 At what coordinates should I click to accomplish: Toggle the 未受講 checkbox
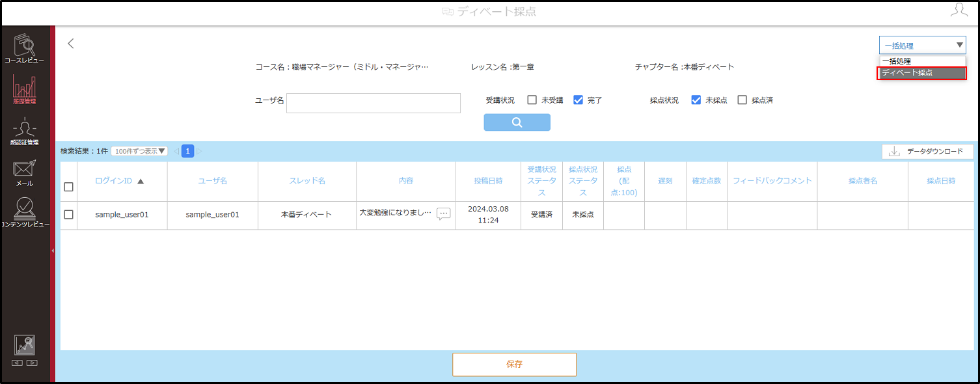pyautogui.click(x=532, y=100)
